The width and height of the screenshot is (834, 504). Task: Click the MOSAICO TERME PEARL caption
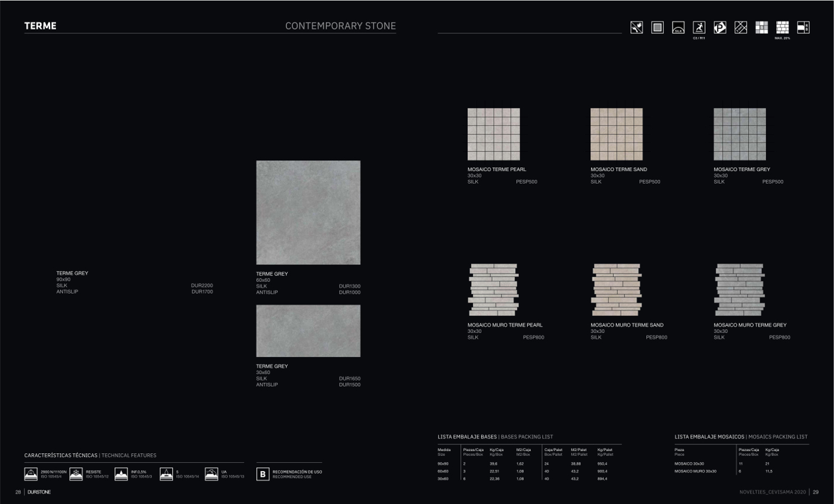pyautogui.click(x=497, y=170)
